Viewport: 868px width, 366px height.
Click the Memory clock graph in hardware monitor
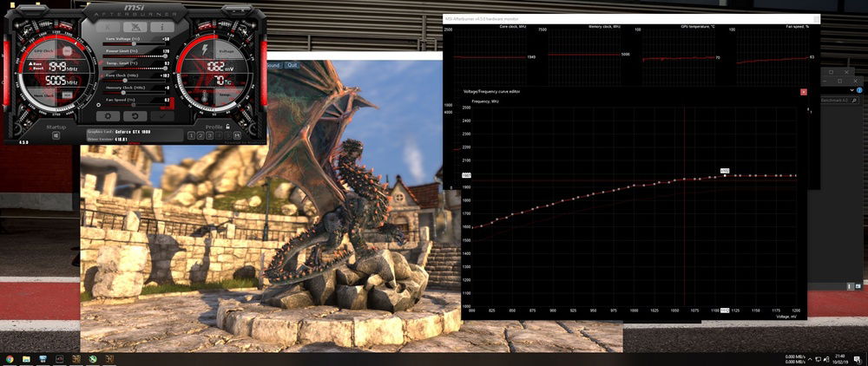pyautogui.click(x=584, y=56)
